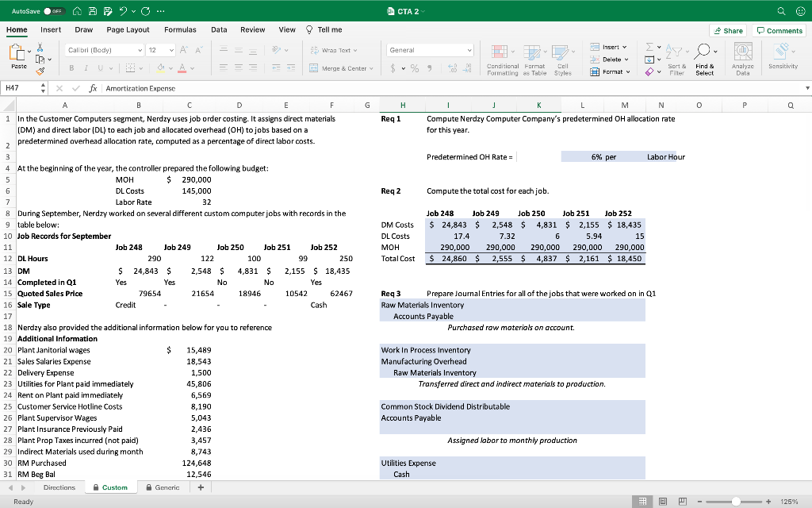Click the Clear eraser icon

[x=649, y=71]
